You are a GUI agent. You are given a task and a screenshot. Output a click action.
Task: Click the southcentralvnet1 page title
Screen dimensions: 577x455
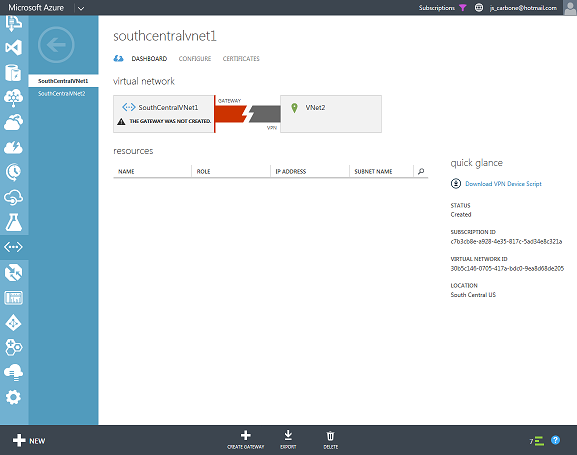(x=165, y=36)
